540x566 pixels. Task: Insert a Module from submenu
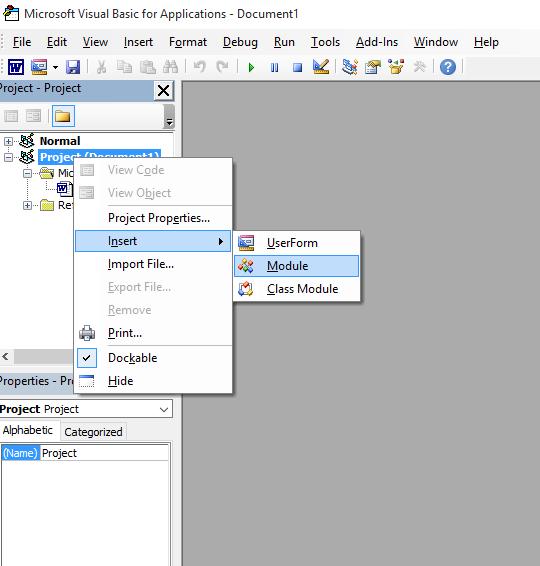tap(297, 266)
